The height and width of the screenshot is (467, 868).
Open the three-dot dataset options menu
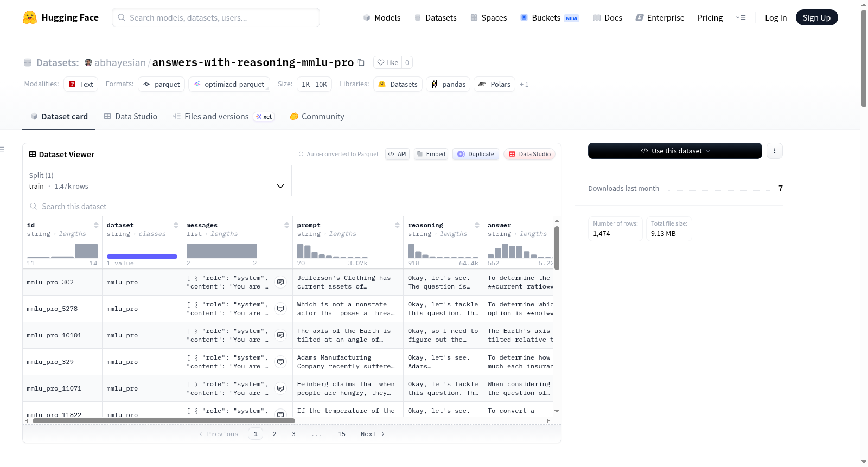[775, 151]
